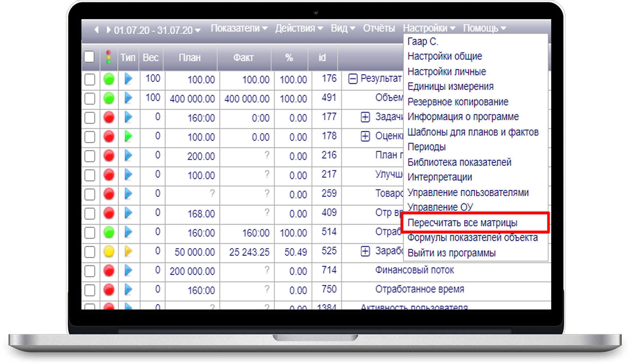The image size is (631, 364).
Task: Open the Показатели menu
Action: pos(239,28)
